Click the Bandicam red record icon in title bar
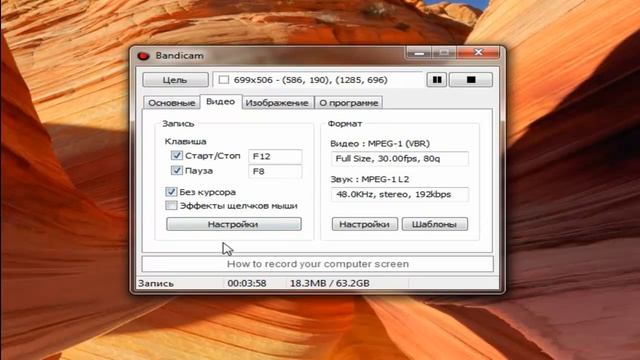This screenshot has width=640, height=360. point(143,56)
